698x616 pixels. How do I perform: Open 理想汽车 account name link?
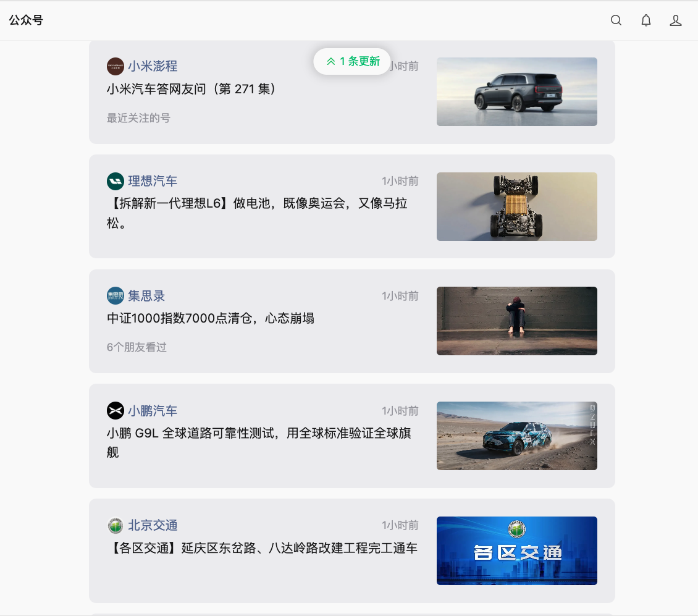click(x=153, y=181)
